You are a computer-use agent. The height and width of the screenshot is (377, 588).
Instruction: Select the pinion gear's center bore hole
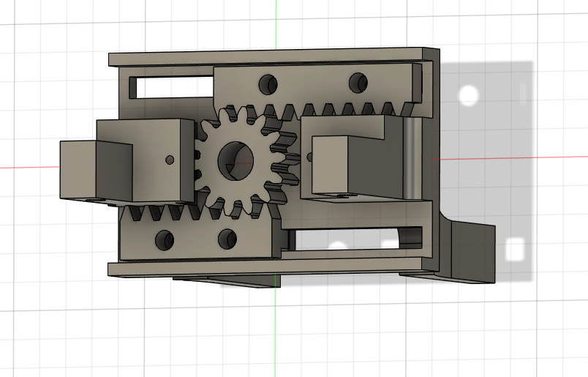[x=235, y=161]
